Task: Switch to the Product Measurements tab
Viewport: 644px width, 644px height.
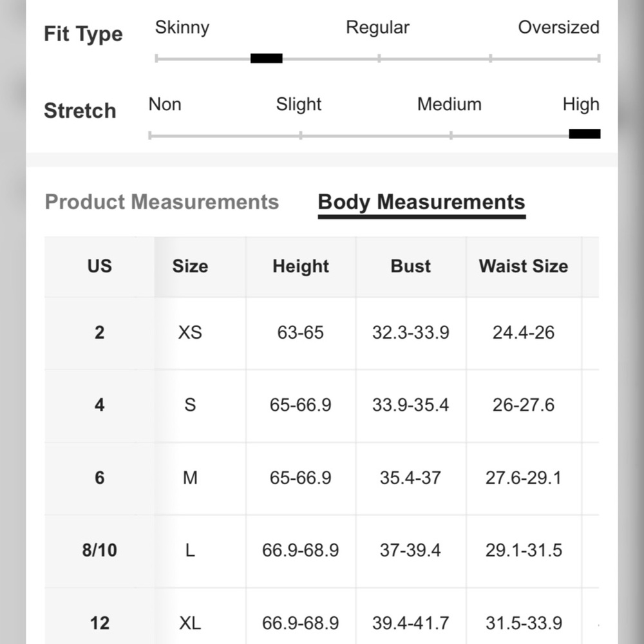Action: coord(162,202)
